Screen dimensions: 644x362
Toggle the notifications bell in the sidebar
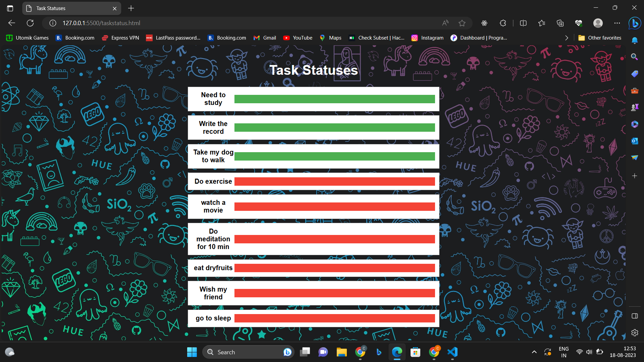(635, 40)
